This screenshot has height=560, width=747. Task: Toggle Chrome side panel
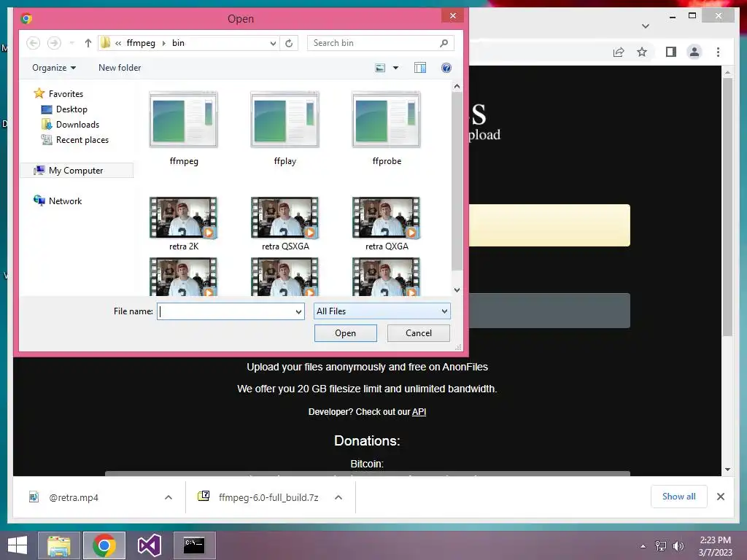click(x=671, y=52)
